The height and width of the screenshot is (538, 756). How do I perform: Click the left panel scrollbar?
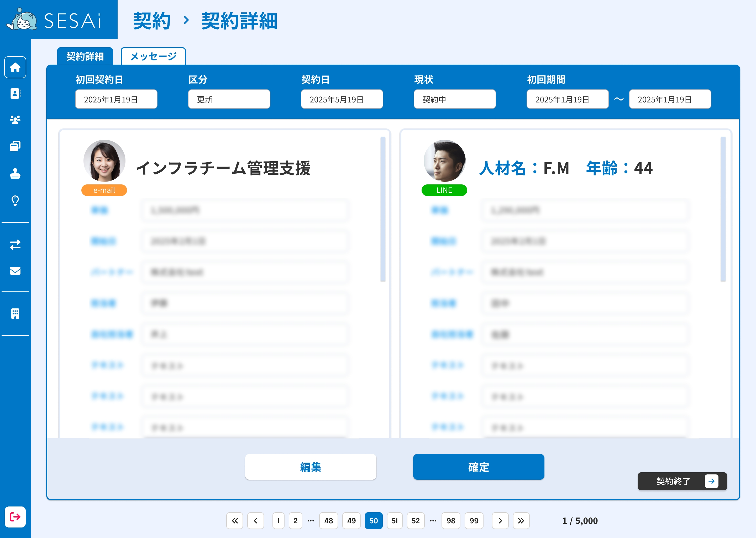(x=383, y=209)
